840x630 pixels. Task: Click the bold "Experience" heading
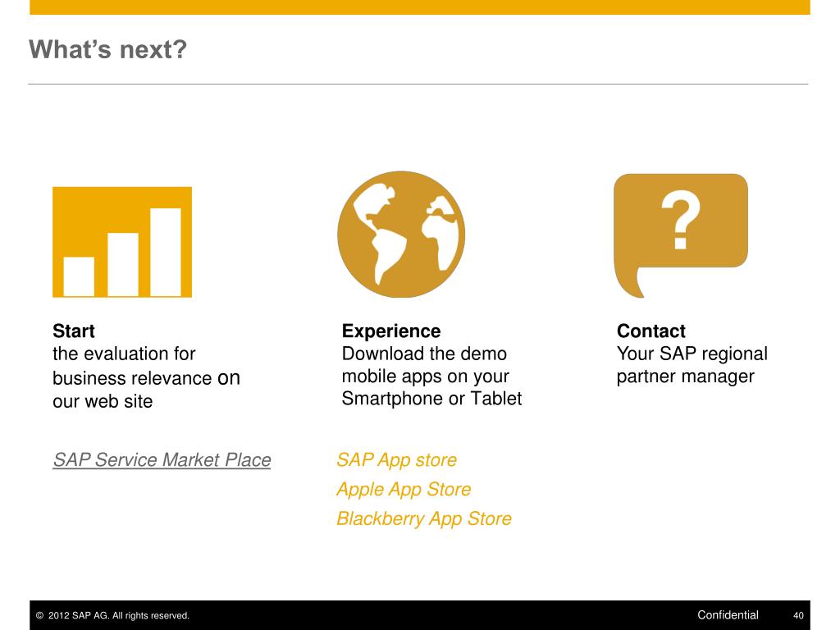[391, 331]
